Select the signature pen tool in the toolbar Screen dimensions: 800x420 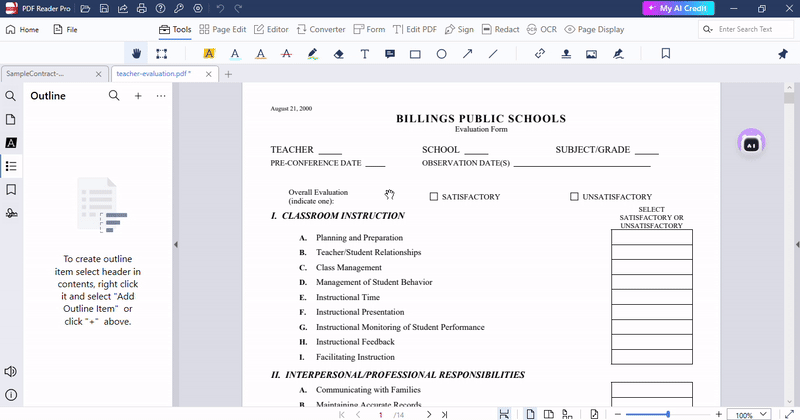(x=618, y=54)
